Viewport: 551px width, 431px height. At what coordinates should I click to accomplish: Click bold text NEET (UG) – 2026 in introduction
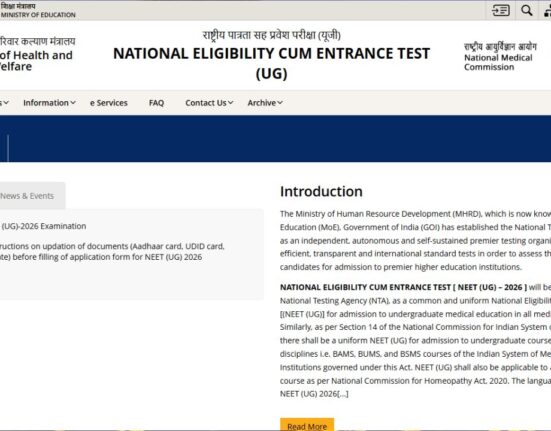click(492, 287)
